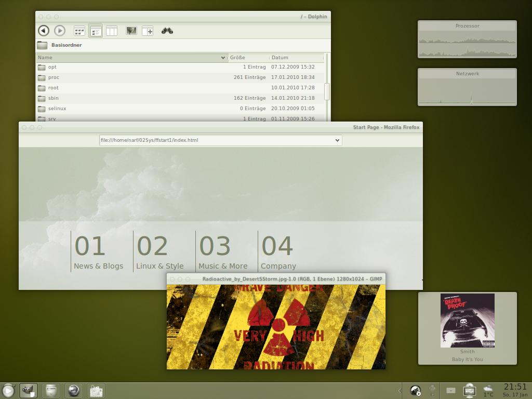This screenshot has width=532, height=399.
Task: Sort Dolphin list by Name column
Action: [x=131, y=58]
